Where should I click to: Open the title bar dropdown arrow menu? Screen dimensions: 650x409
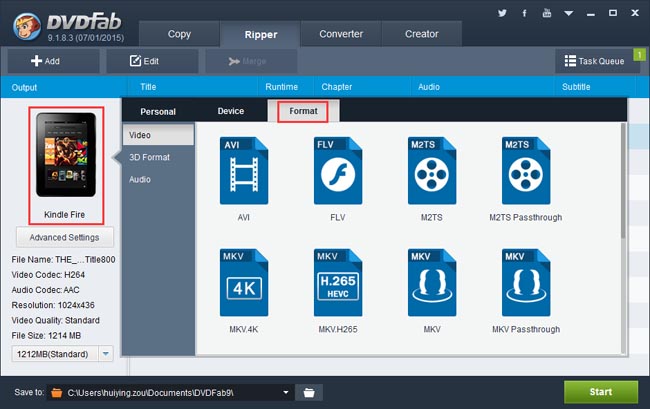pos(569,13)
